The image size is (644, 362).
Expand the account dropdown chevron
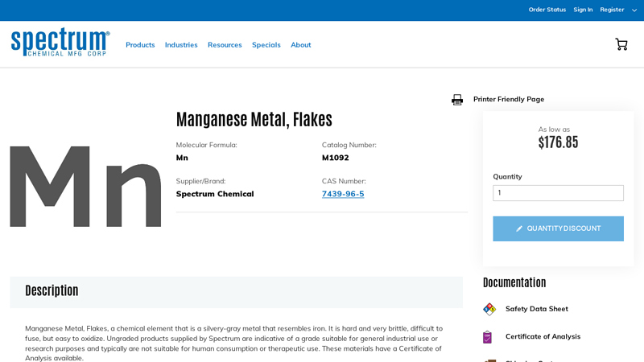click(x=634, y=10)
